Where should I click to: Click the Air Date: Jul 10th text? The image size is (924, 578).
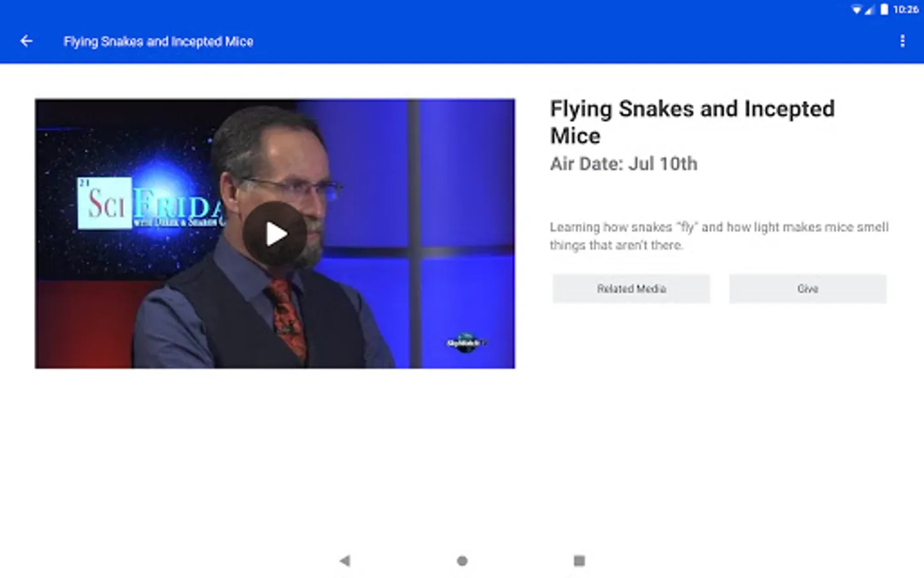pos(624,164)
